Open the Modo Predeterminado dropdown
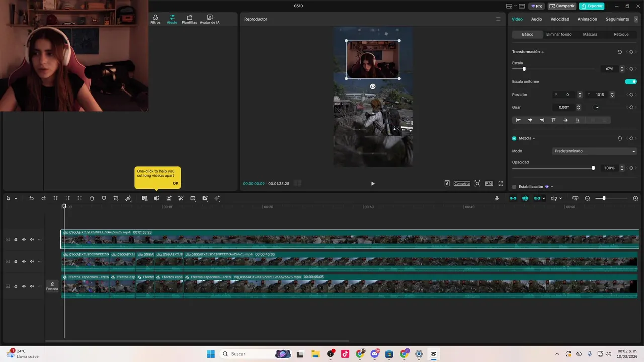The image size is (644, 362). tap(595, 151)
